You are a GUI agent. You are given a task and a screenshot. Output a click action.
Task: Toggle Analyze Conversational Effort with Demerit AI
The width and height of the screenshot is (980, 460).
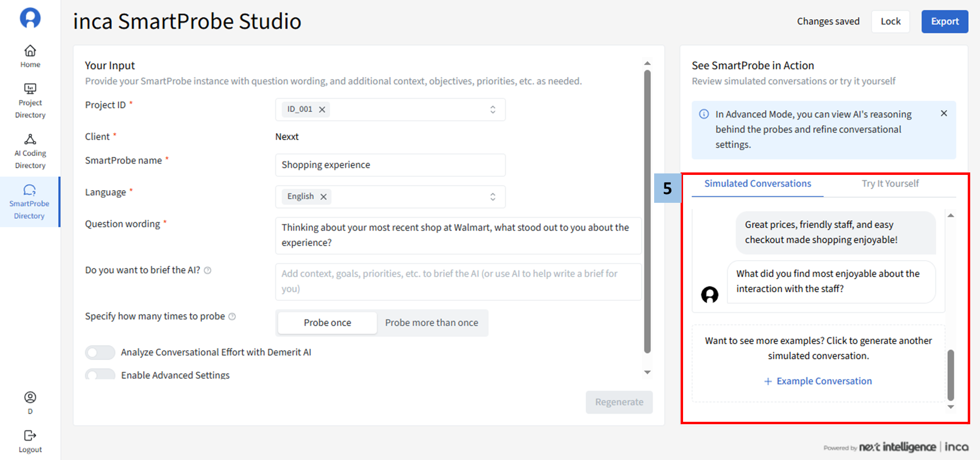coord(100,352)
